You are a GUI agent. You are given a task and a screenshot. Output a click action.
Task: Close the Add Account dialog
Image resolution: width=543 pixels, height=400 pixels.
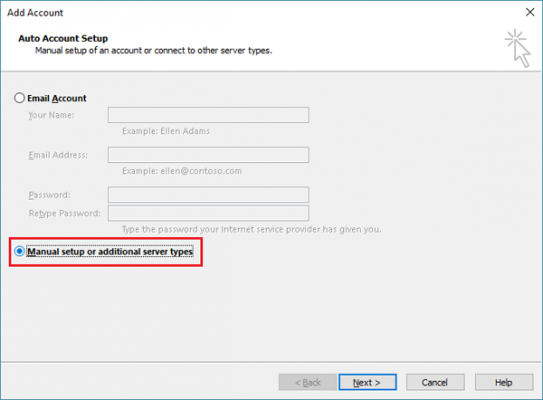tap(530, 12)
